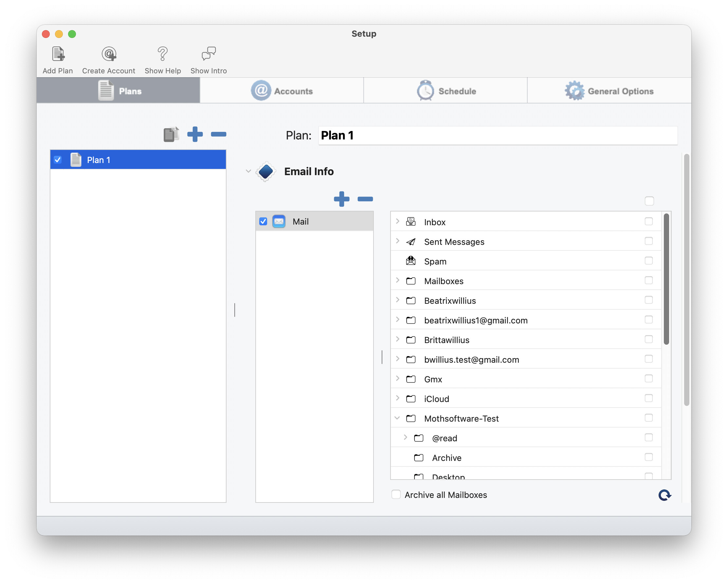Check the @read subfolder checkbox
The height and width of the screenshot is (584, 728).
point(648,437)
